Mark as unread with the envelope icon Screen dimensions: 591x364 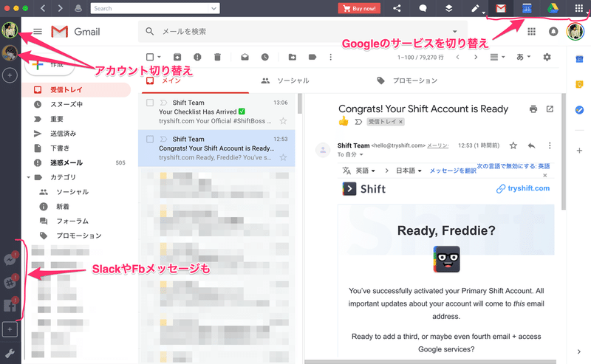pos(245,57)
